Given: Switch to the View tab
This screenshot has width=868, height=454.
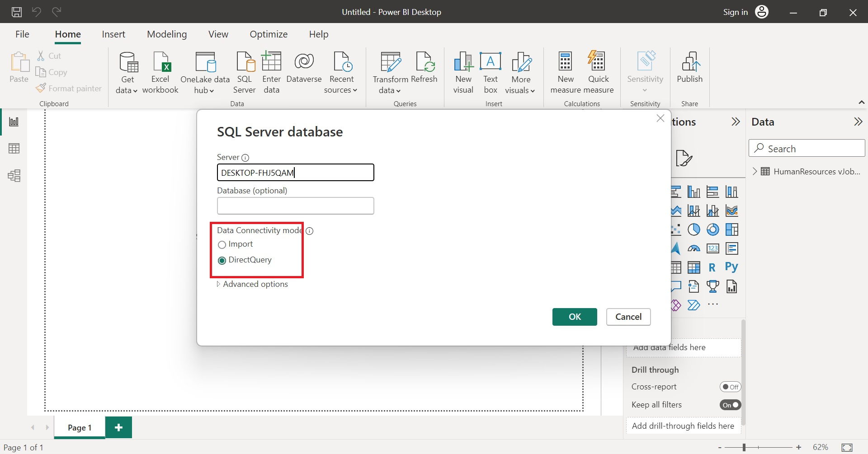Looking at the screenshot, I should pyautogui.click(x=218, y=34).
